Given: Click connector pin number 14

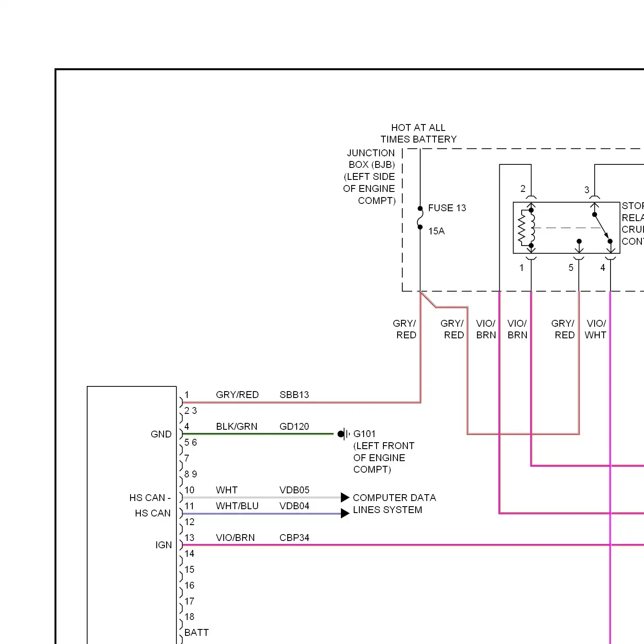Looking at the screenshot, I should coord(189,553).
